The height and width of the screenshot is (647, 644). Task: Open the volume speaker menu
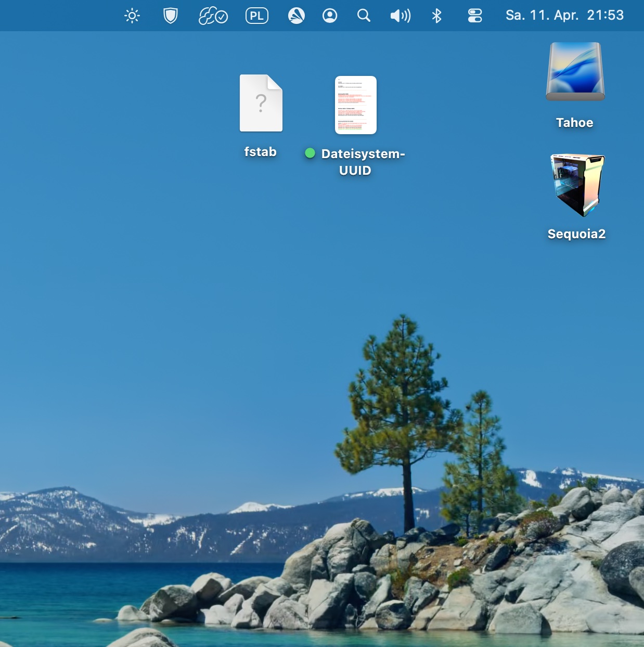pos(400,16)
